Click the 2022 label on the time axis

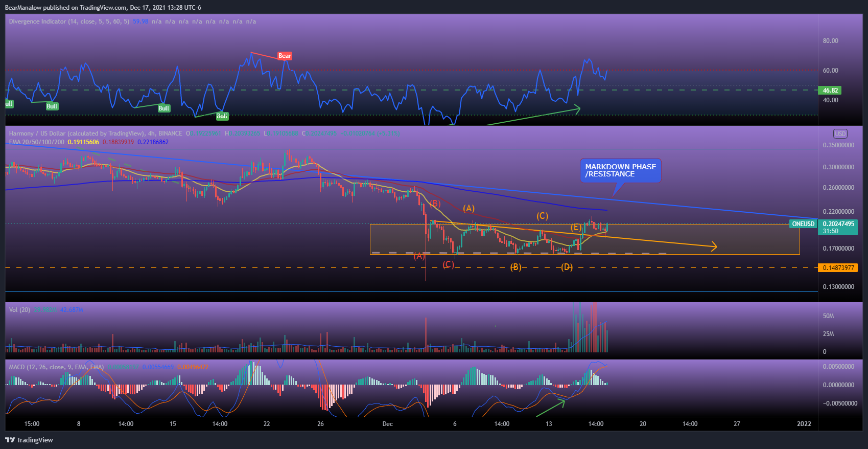pyautogui.click(x=804, y=424)
